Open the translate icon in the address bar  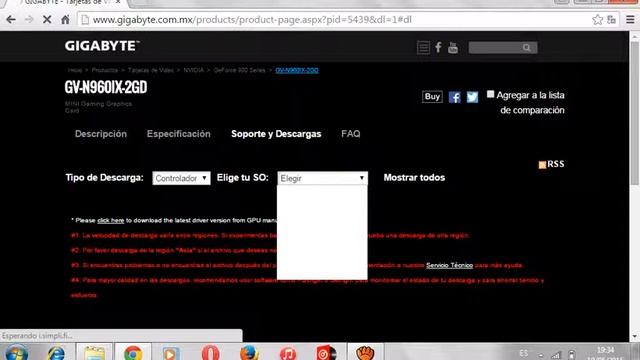pyautogui.click(x=611, y=20)
